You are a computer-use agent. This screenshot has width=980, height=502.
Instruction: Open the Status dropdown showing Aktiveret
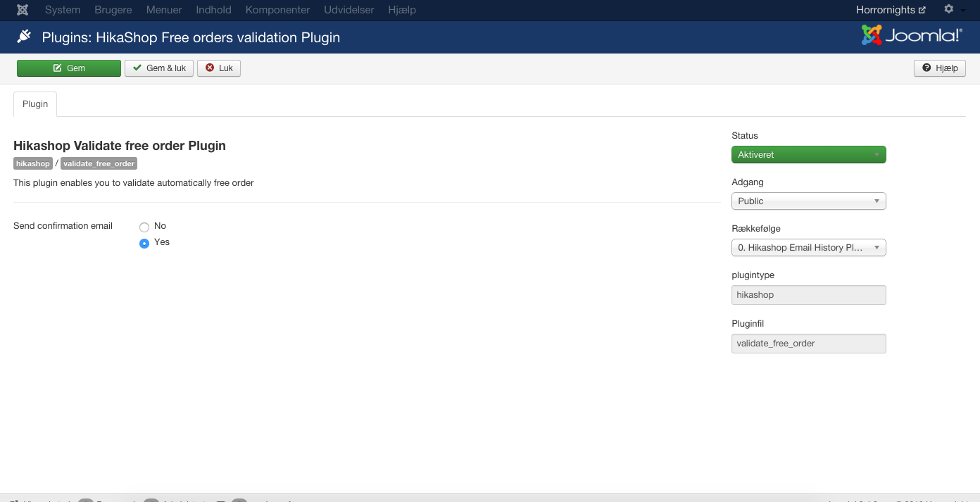point(809,155)
